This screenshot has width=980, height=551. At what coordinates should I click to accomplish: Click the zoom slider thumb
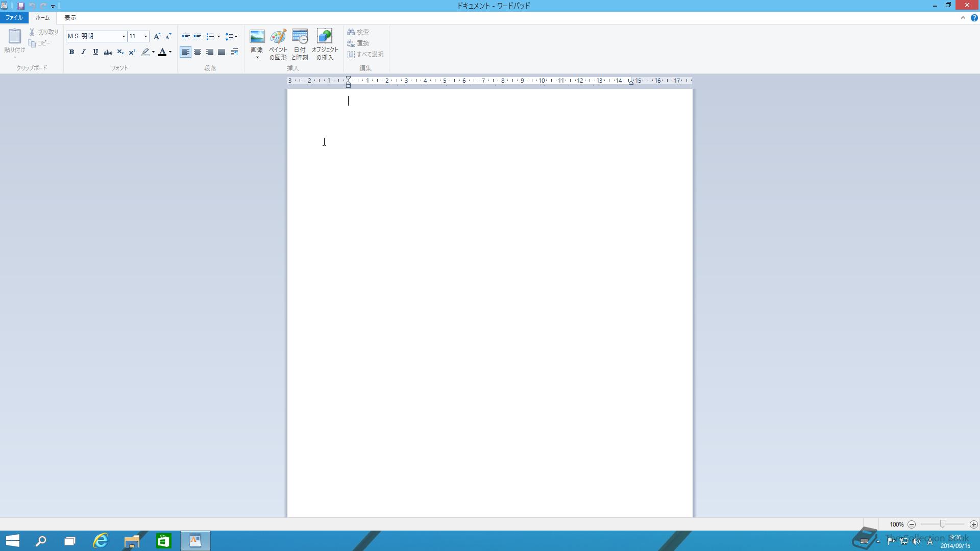tap(943, 524)
